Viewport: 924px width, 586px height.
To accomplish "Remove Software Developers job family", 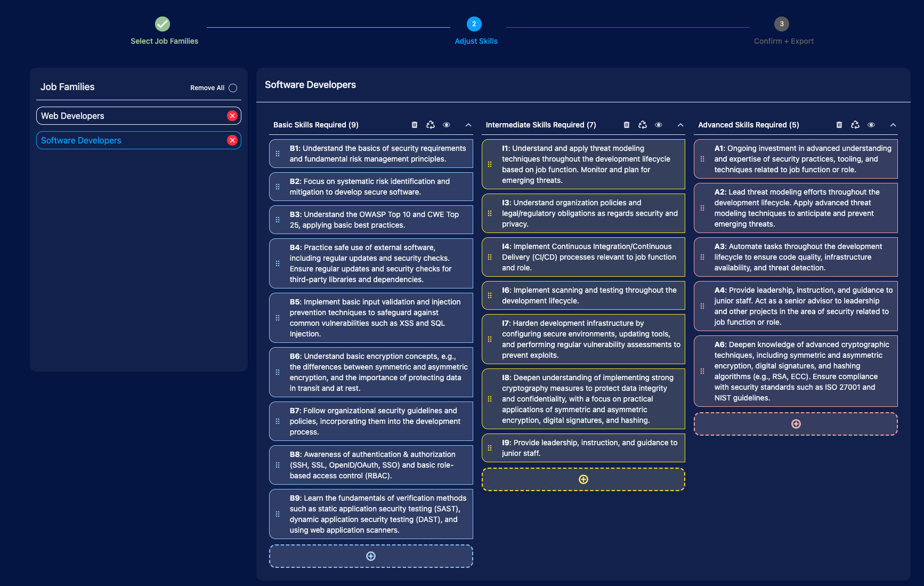I will tap(232, 140).
